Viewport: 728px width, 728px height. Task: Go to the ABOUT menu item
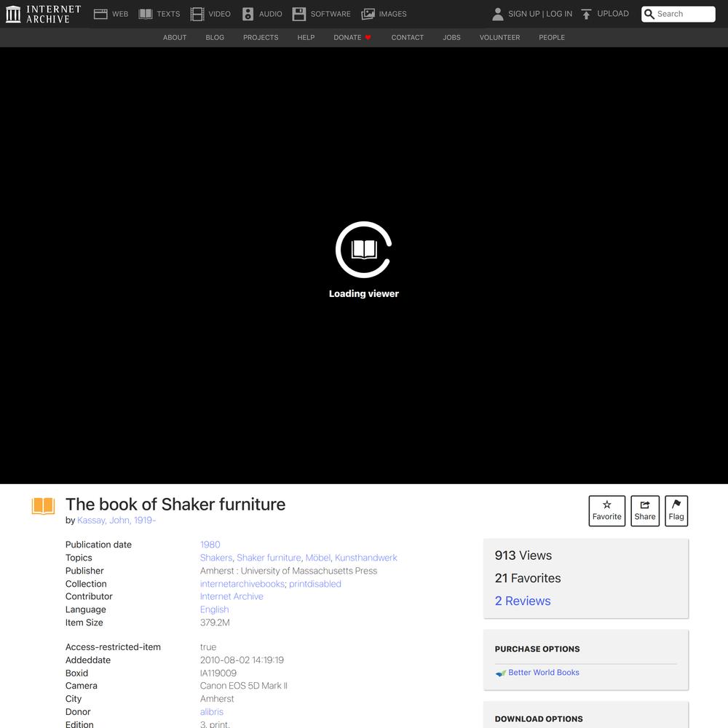coord(175,38)
